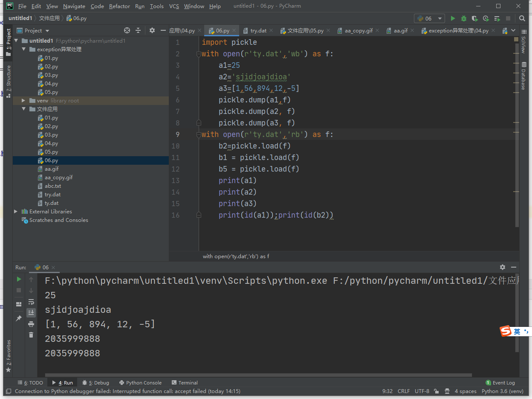Locate current file with the Project panel crosshair icon
Image resolution: width=532 pixels, height=399 pixels.
click(x=127, y=30)
